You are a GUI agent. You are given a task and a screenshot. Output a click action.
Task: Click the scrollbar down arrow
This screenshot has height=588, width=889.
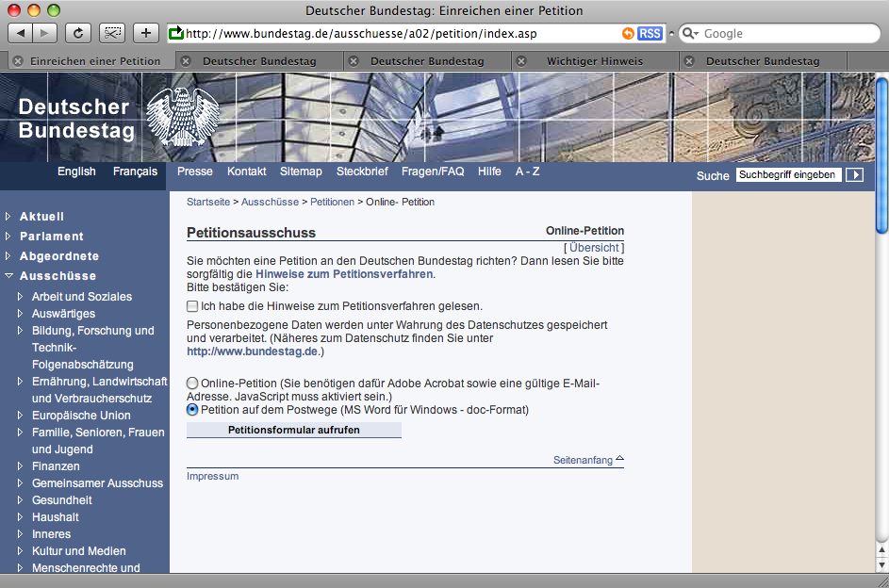tap(881, 564)
